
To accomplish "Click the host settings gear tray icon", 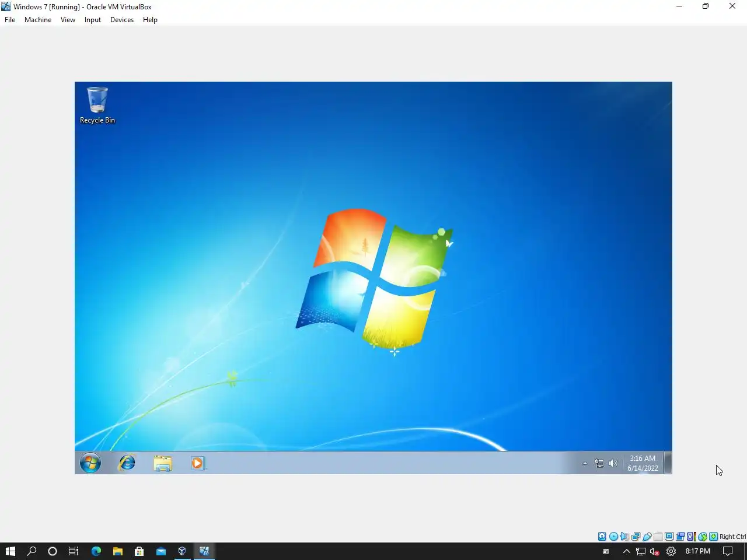I will pyautogui.click(x=671, y=551).
